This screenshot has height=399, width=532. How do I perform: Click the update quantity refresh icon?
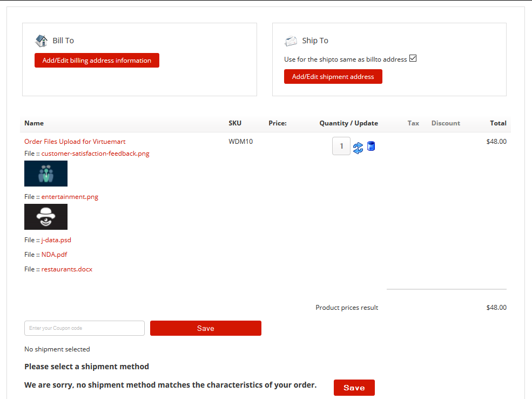coord(358,147)
